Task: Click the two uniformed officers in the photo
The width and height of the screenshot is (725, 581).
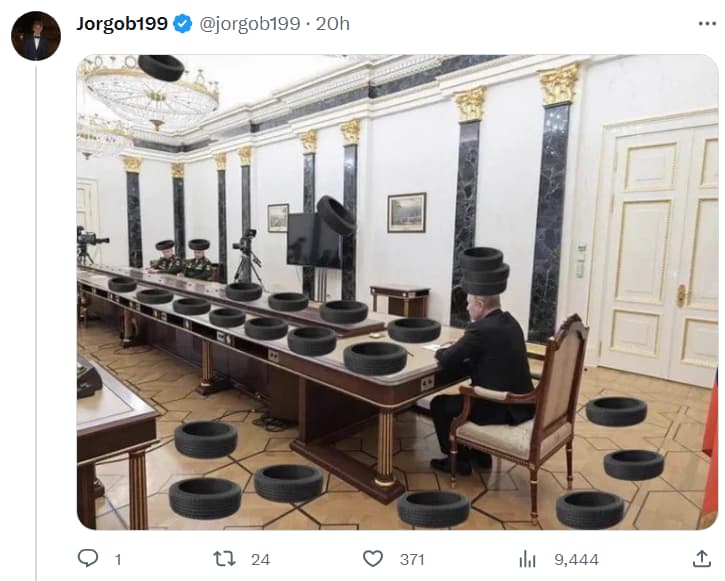Action: [x=184, y=261]
